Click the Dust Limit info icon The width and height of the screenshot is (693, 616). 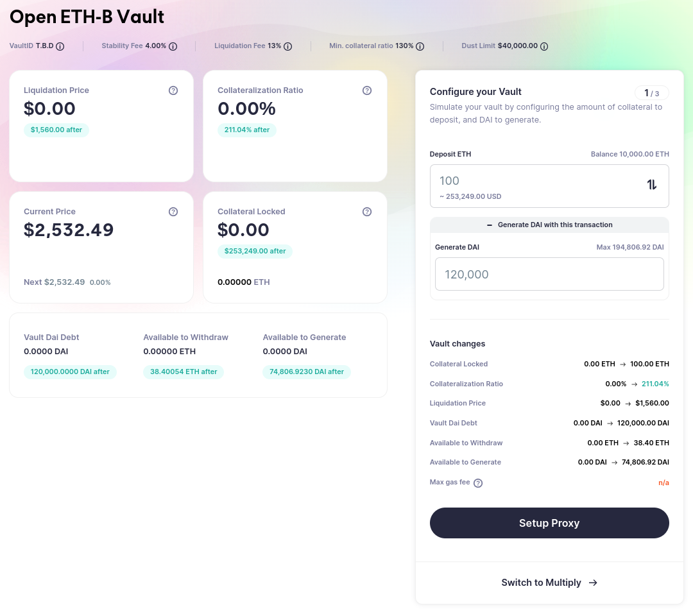pyautogui.click(x=544, y=46)
